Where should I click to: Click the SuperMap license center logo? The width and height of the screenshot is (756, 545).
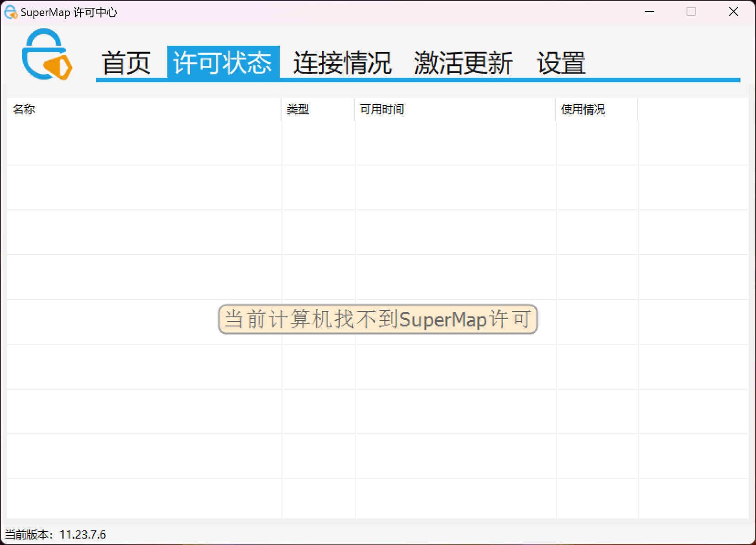[47, 54]
